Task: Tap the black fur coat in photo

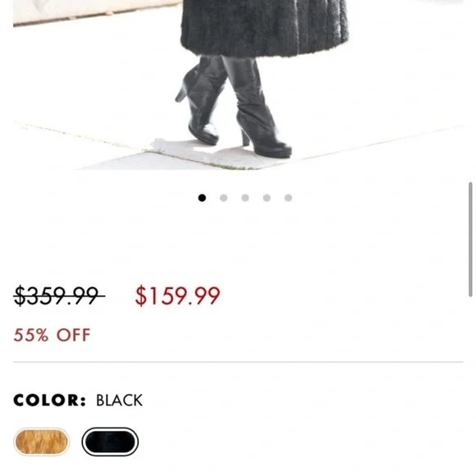Action: [x=264, y=27]
